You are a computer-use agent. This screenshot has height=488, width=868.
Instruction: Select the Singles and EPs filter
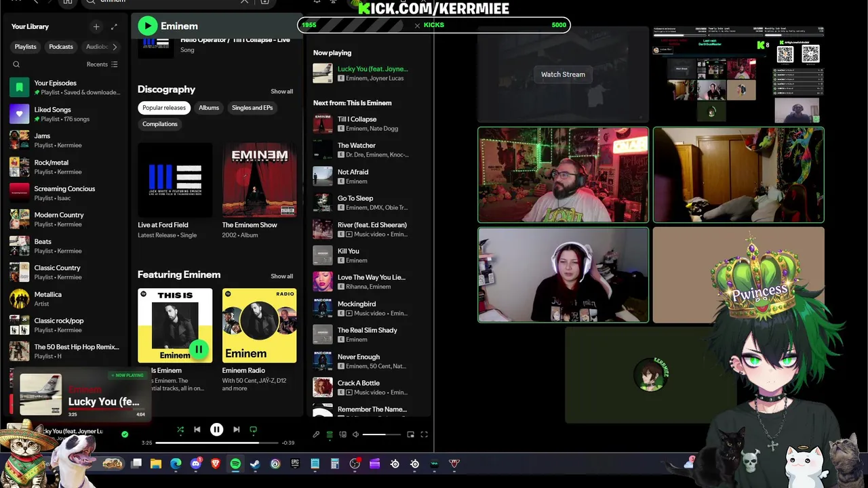click(x=252, y=108)
